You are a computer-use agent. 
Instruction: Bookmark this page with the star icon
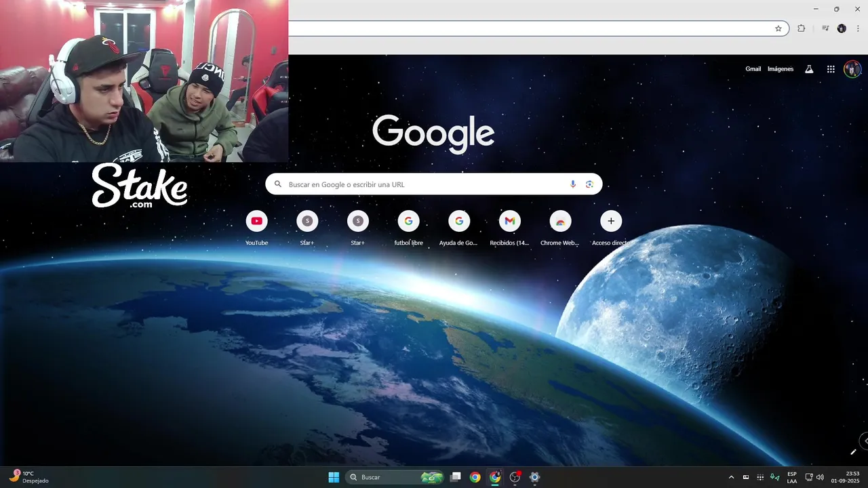coord(778,28)
